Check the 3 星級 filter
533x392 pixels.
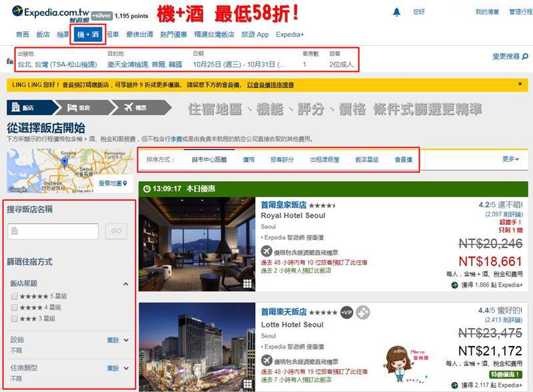click(14, 319)
